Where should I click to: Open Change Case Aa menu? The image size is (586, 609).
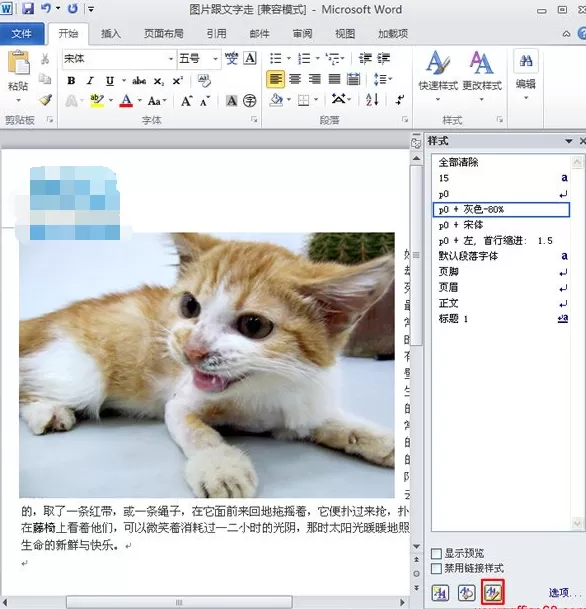[x=157, y=101]
